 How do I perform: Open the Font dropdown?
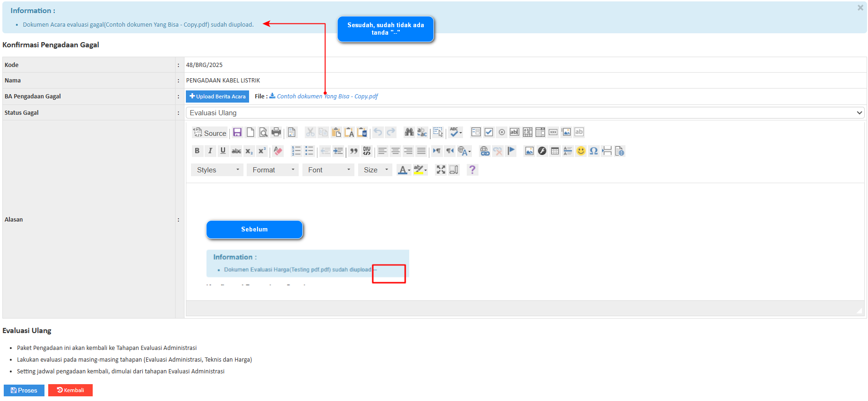pos(328,170)
